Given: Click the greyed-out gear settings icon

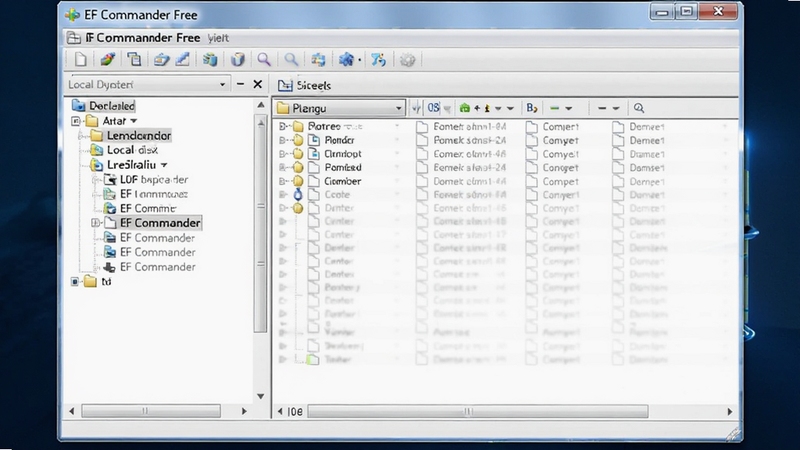Looking at the screenshot, I should point(407,60).
